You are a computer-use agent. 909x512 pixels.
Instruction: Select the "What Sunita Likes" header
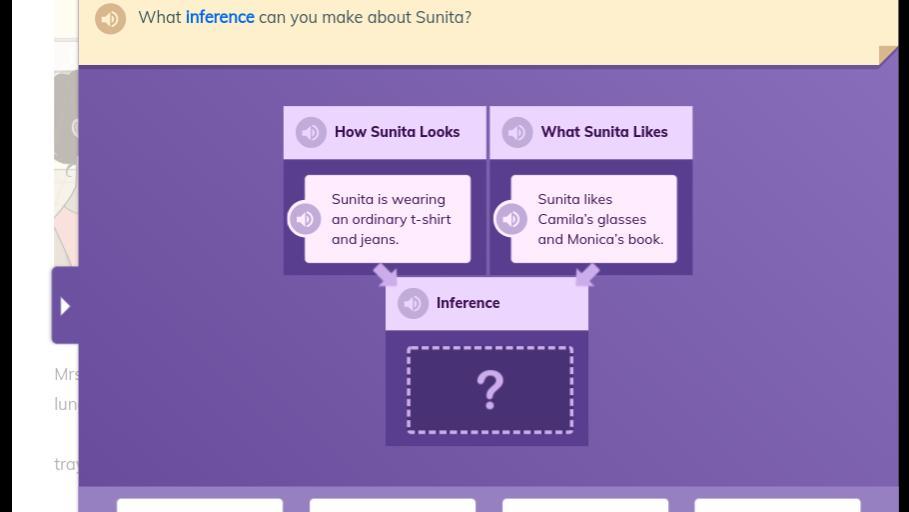[604, 132]
